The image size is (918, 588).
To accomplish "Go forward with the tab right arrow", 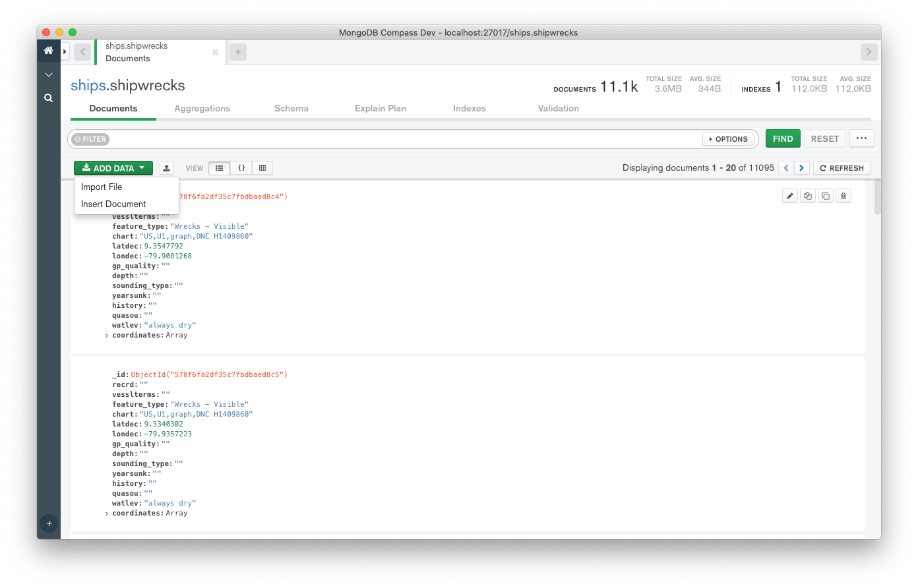I will pos(869,52).
